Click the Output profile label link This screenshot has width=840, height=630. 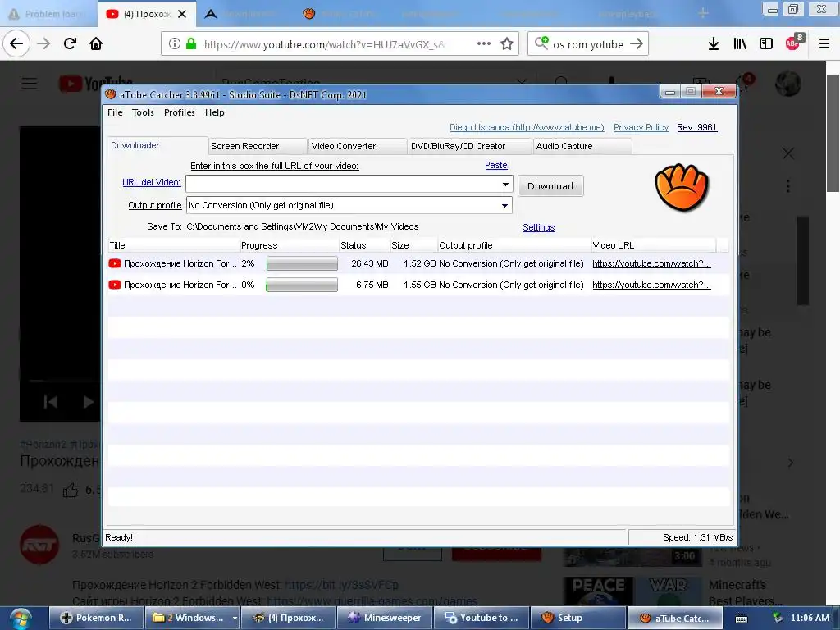point(155,205)
